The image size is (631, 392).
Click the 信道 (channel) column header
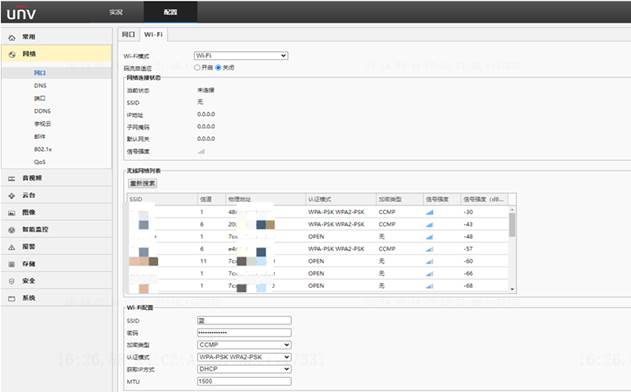212,199
